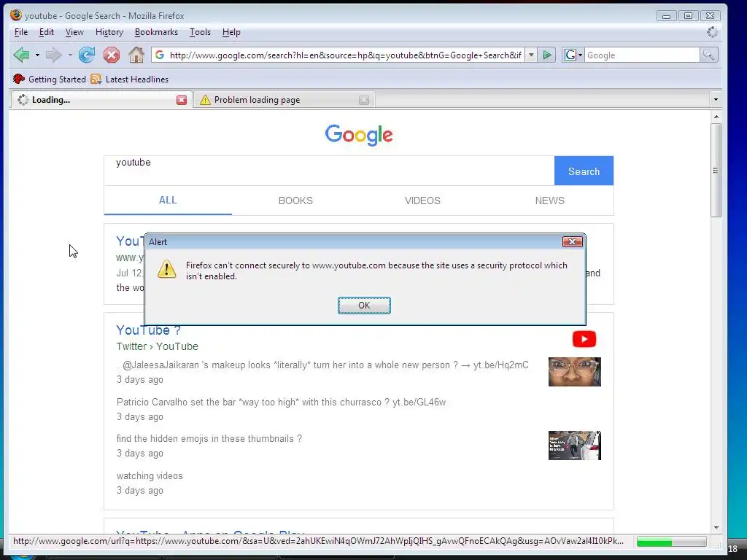Click the JaleesaJaikaran makeup tweet text
The image size is (747, 560).
322,365
